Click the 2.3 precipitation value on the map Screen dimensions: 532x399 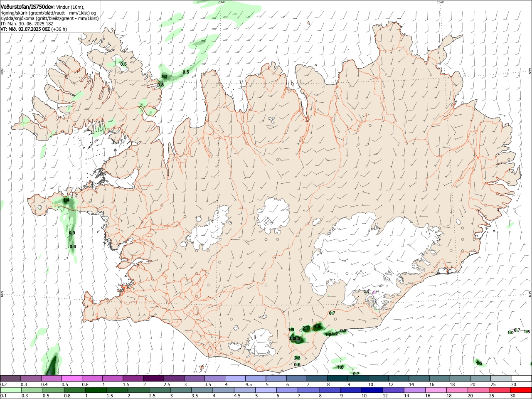tap(297, 358)
